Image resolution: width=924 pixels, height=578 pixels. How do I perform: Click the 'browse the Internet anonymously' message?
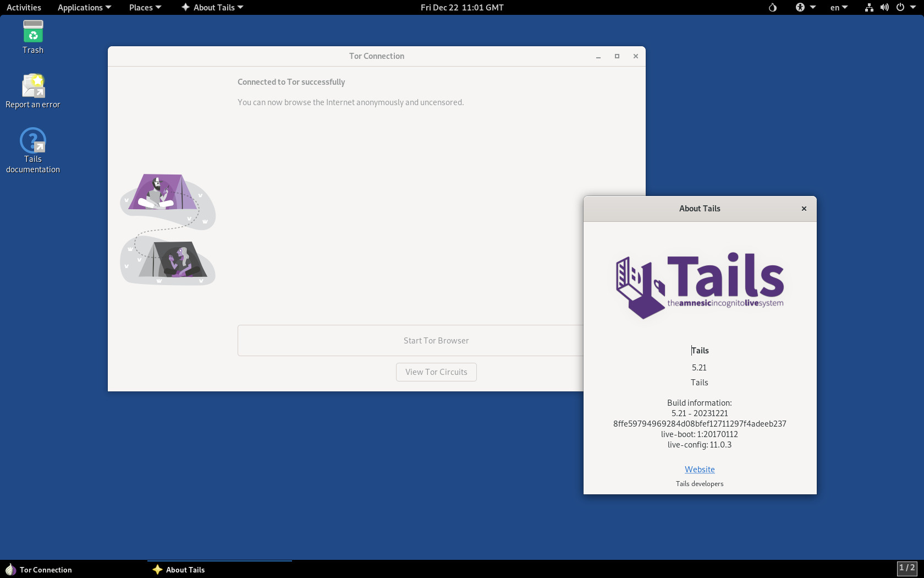[351, 102]
